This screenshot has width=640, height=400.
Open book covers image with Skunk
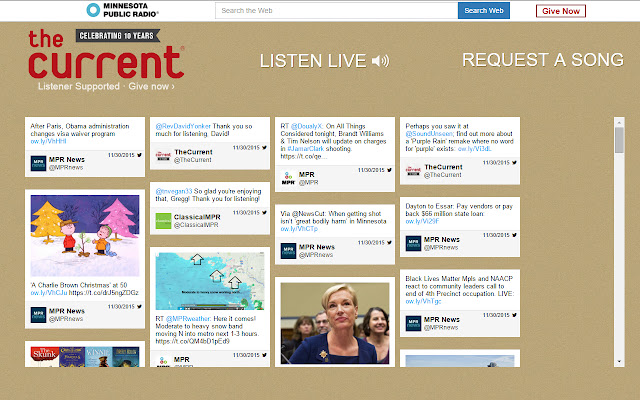coord(85,356)
